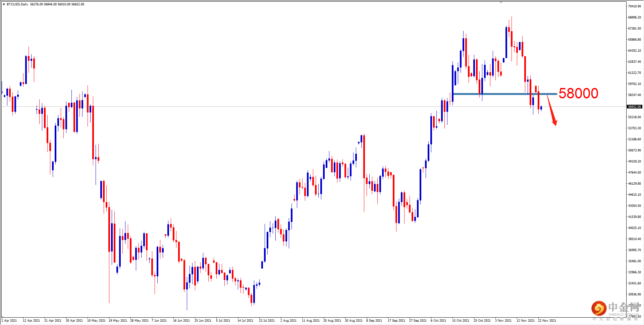This screenshot has height=325, width=644.
Task: Click price axis label 50673.90
Action: coord(635,150)
